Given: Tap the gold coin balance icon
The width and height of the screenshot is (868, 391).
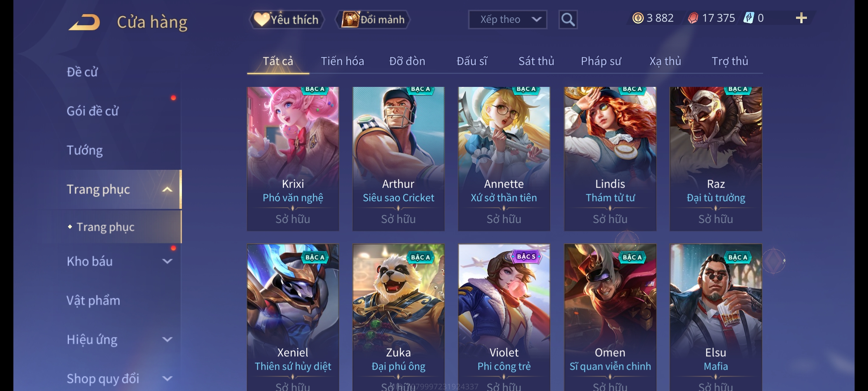Looking at the screenshot, I should pos(638,18).
